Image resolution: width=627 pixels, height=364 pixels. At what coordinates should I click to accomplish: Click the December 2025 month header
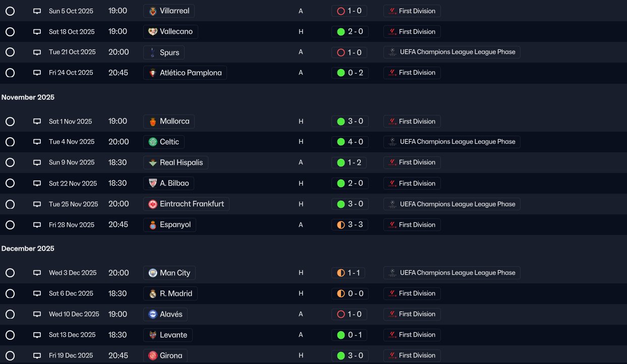click(x=28, y=249)
